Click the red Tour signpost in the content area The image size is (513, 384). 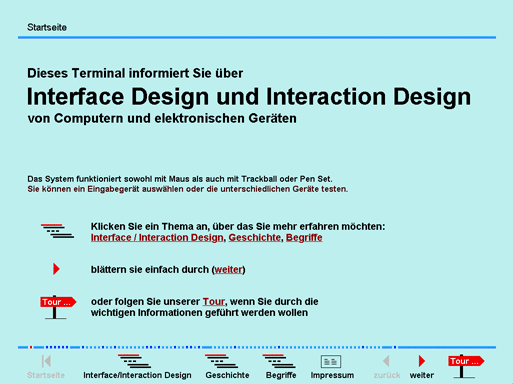[58, 307]
